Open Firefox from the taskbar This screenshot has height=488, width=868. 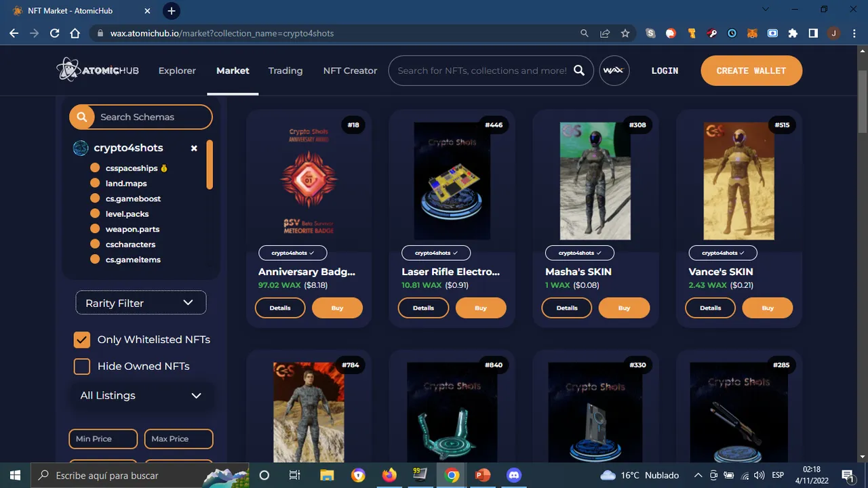coord(389,475)
